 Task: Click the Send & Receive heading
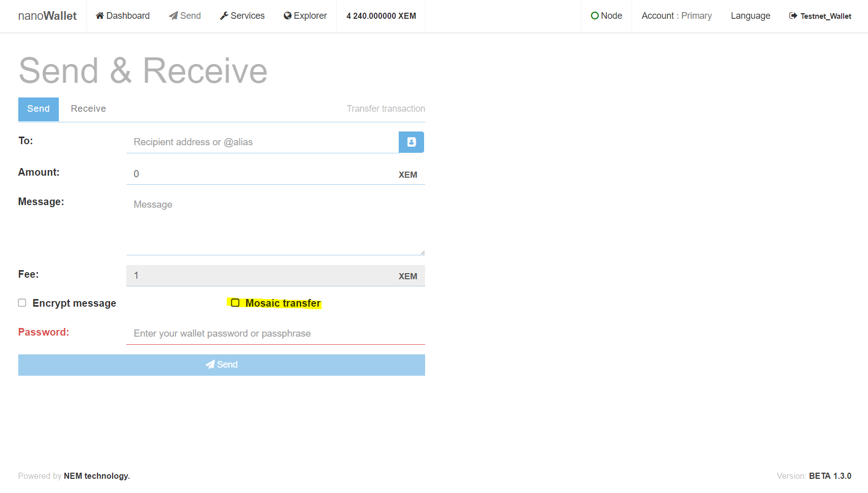143,71
